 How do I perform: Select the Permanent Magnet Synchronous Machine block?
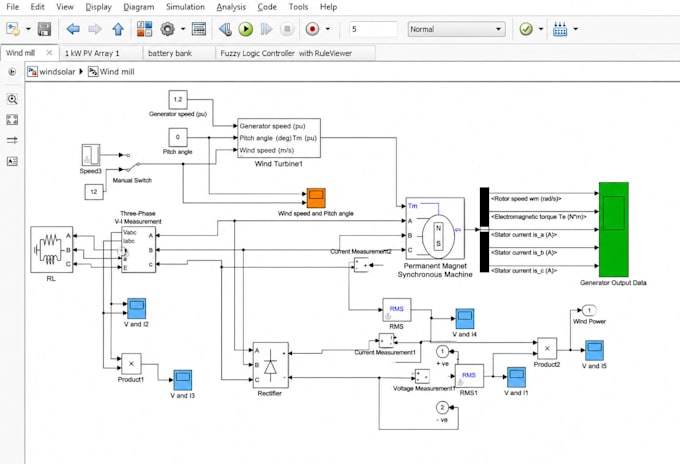[x=435, y=229]
